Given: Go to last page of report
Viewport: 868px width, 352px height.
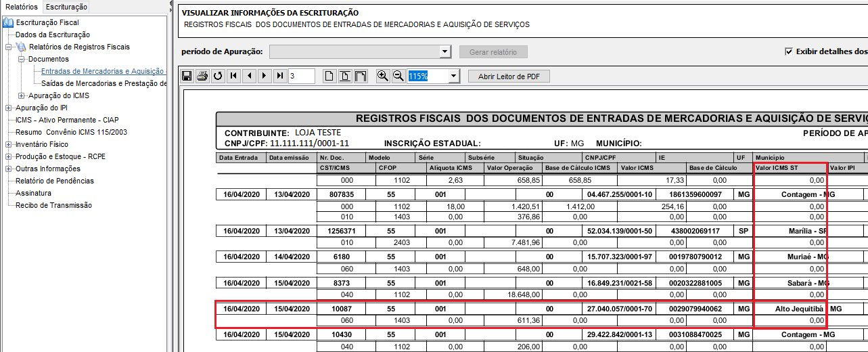Looking at the screenshot, I should pos(279,76).
